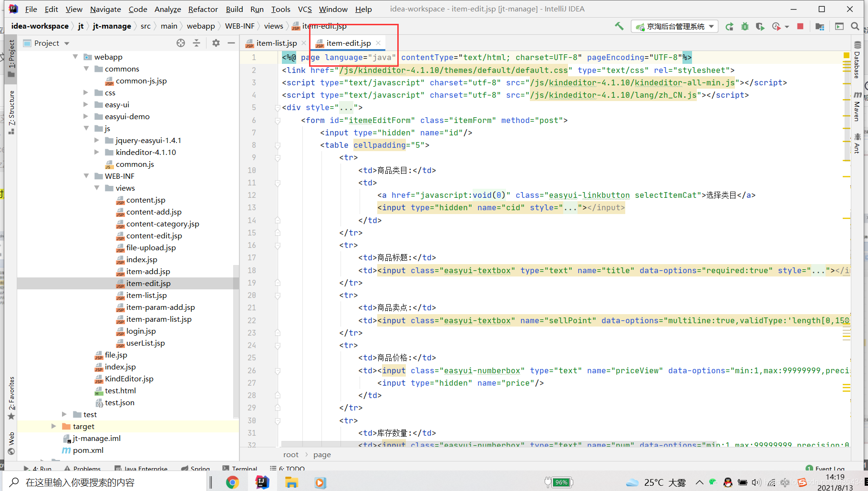This screenshot has width=868, height=491.
Task: Open the Database tool window
Action: click(x=857, y=60)
